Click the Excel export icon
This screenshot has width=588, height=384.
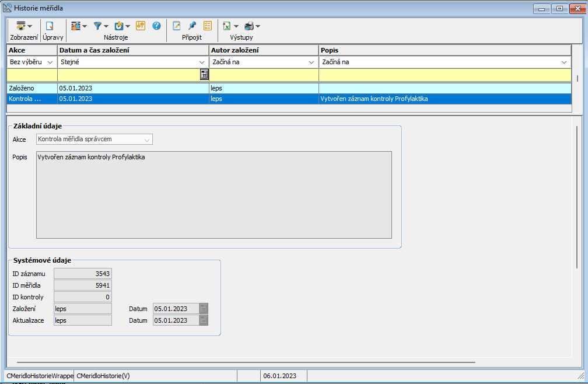227,26
